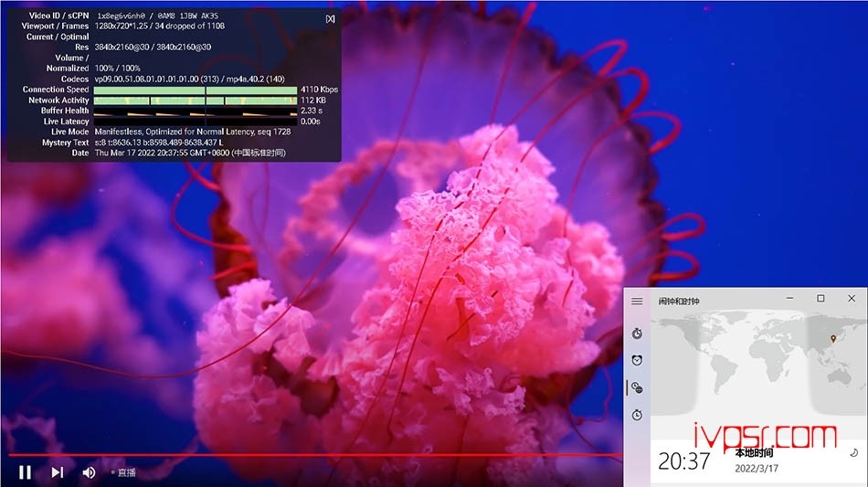This screenshot has height=487, width=868.
Task: Skip to the next video
Action: pos(57,472)
